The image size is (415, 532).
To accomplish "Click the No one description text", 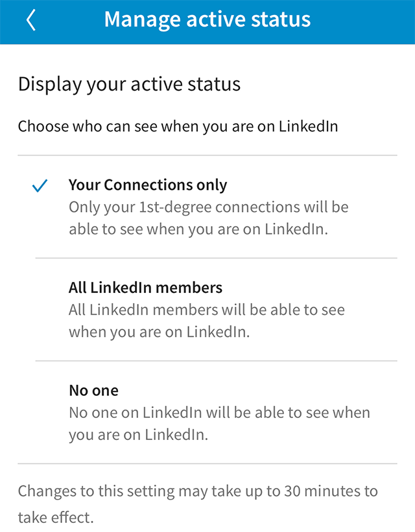I will (218, 423).
